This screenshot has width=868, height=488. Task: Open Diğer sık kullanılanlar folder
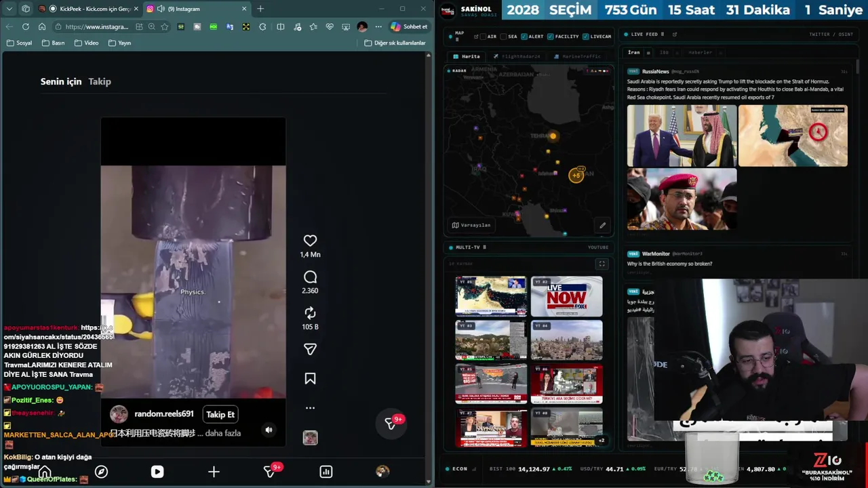point(395,43)
